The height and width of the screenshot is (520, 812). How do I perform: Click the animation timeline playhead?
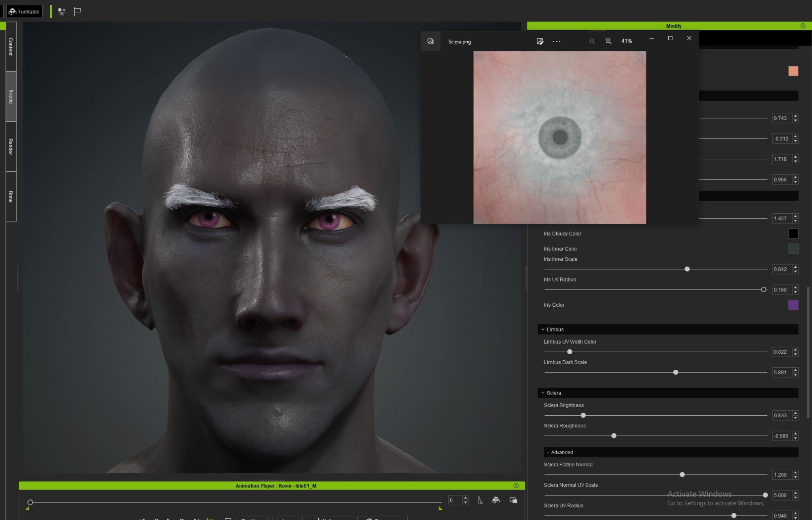[x=30, y=503]
